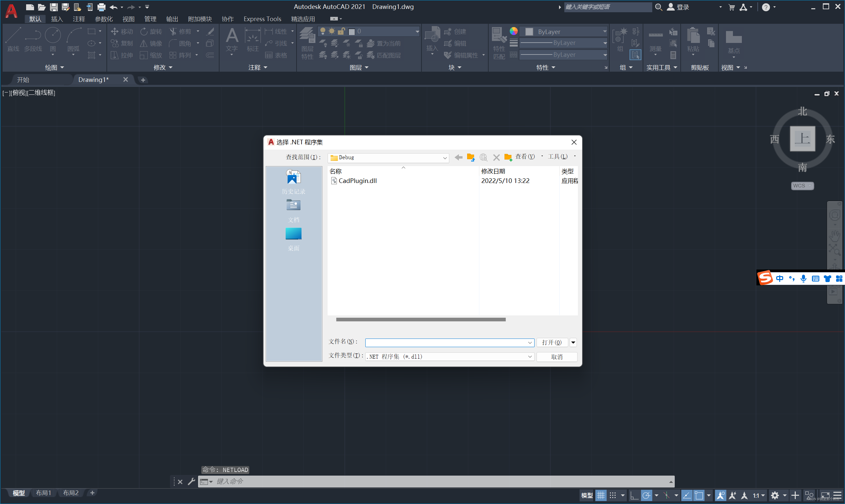Image resolution: width=845 pixels, height=504 pixels.
Task: Select the CadPlugin.dll file in the list
Action: [x=357, y=181]
